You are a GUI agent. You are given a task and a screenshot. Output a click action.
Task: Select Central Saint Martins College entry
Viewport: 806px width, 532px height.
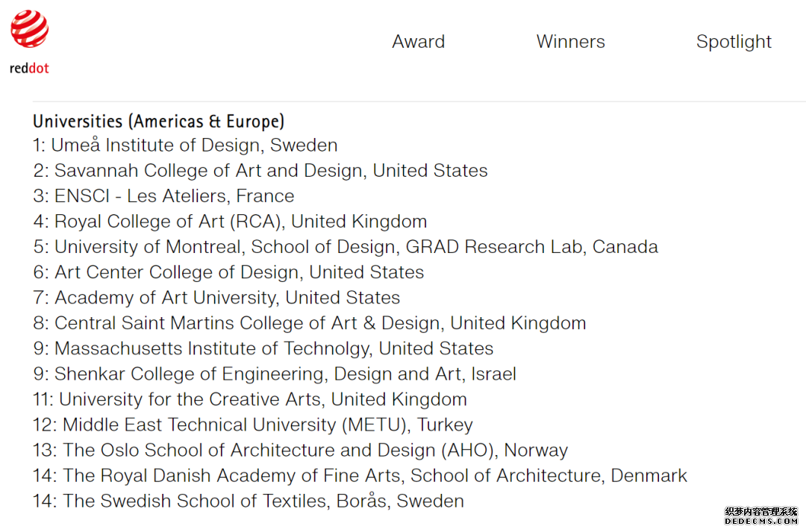[x=310, y=323]
